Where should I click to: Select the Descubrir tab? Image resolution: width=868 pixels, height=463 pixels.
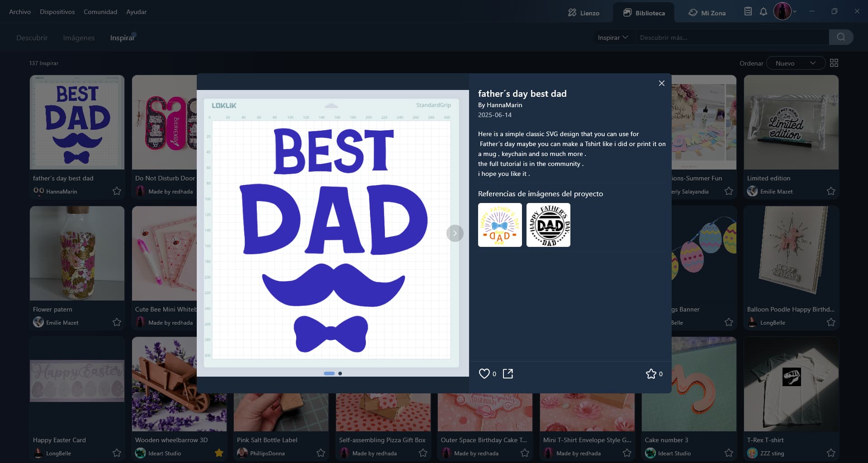32,38
